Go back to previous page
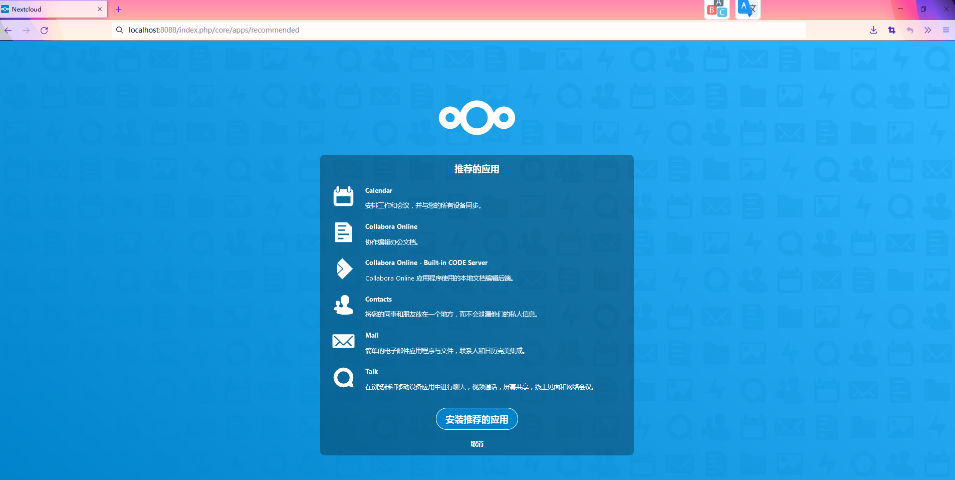The width and height of the screenshot is (955, 480). 9,30
